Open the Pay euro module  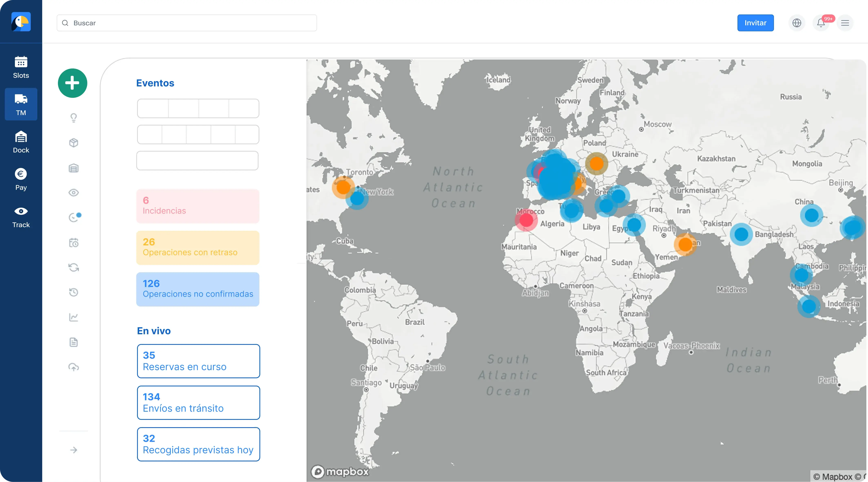(x=21, y=179)
